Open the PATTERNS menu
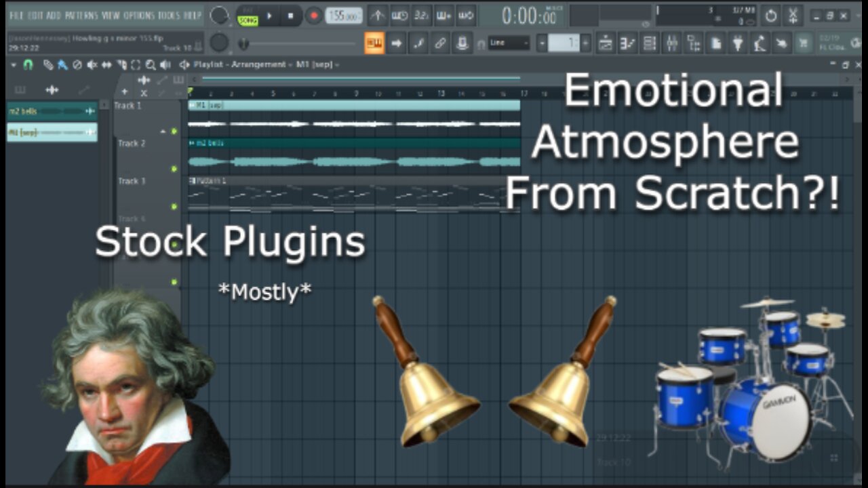868x488 pixels. coord(81,15)
